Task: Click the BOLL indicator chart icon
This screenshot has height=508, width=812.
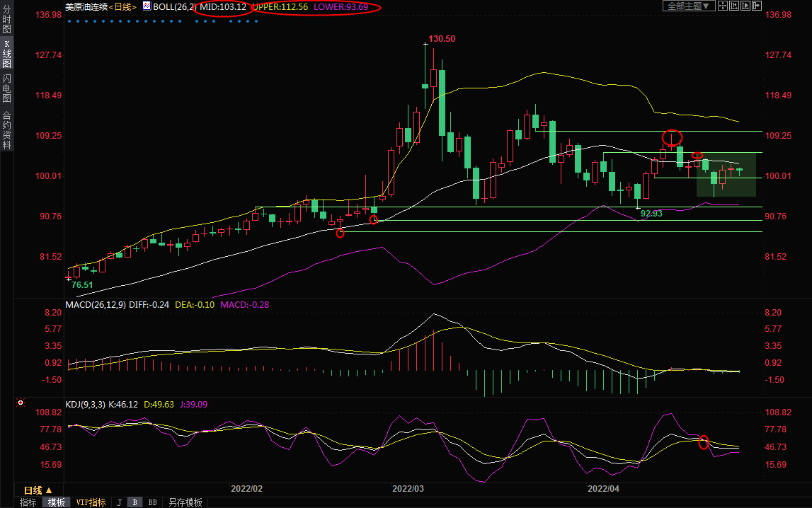Action: [147, 6]
